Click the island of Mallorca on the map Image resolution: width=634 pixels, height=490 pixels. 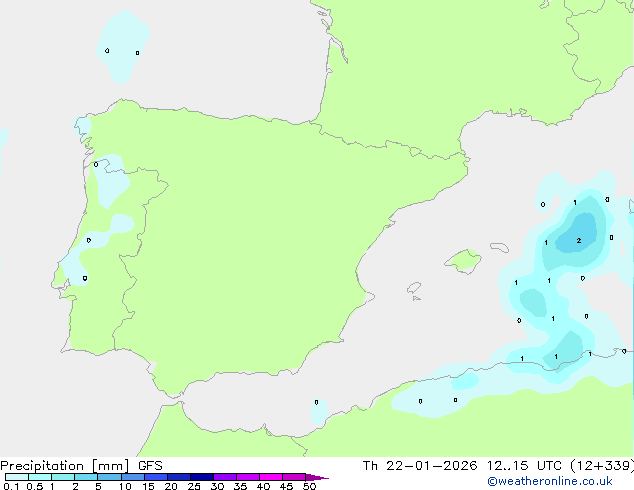[464, 261]
